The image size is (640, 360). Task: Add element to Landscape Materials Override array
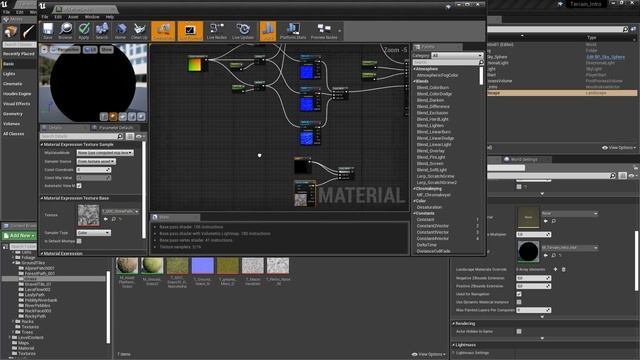pyautogui.click(x=555, y=269)
